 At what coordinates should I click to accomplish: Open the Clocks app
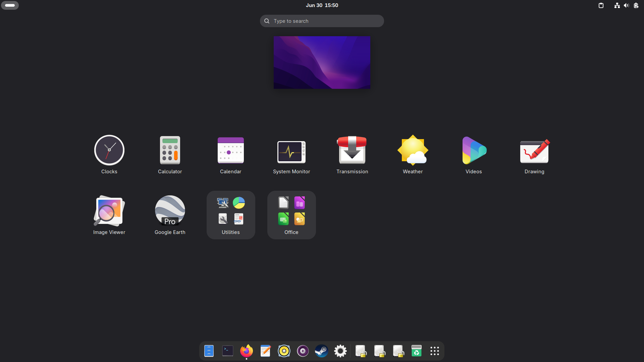point(109,155)
